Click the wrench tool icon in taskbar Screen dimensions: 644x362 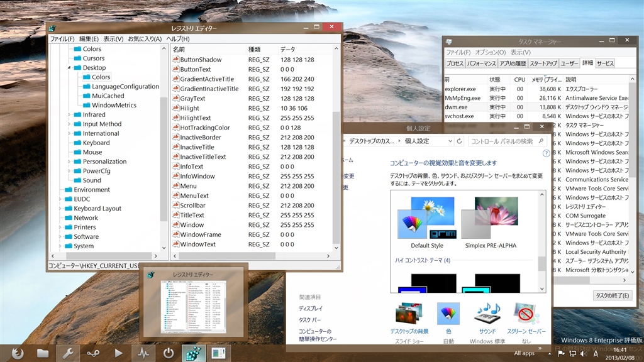click(x=68, y=353)
